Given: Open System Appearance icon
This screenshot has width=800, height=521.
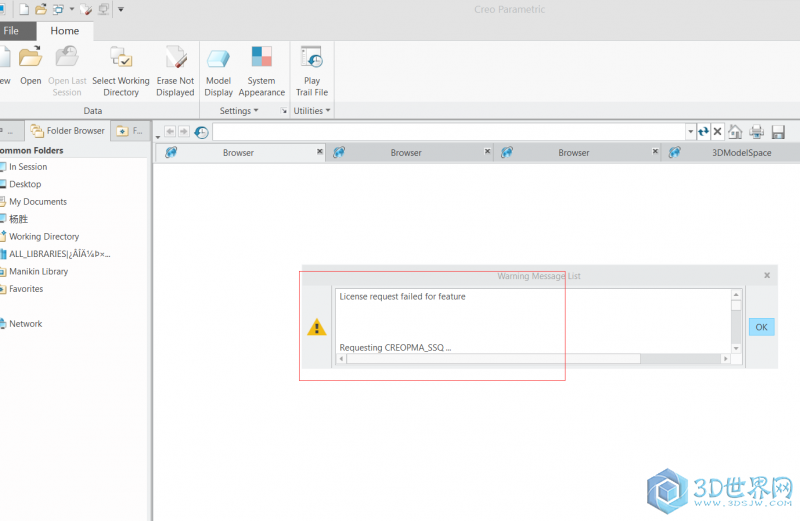Looking at the screenshot, I should pyautogui.click(x=262, y=57).
